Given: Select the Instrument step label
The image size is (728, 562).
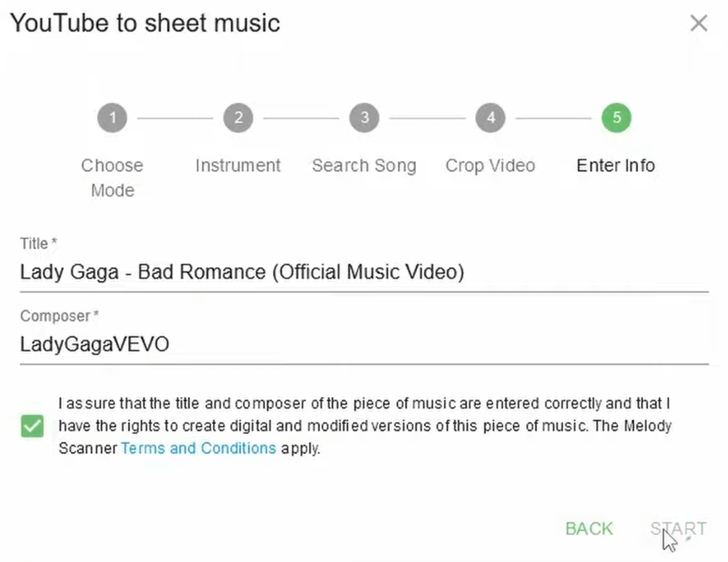Looking at the screenshot, I should (238, 165).
